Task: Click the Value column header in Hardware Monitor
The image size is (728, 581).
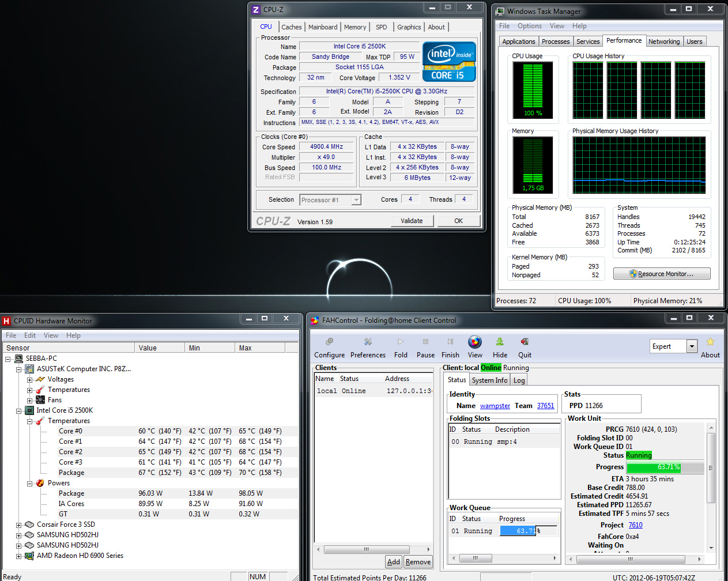Action: click(x=160, y=348)
